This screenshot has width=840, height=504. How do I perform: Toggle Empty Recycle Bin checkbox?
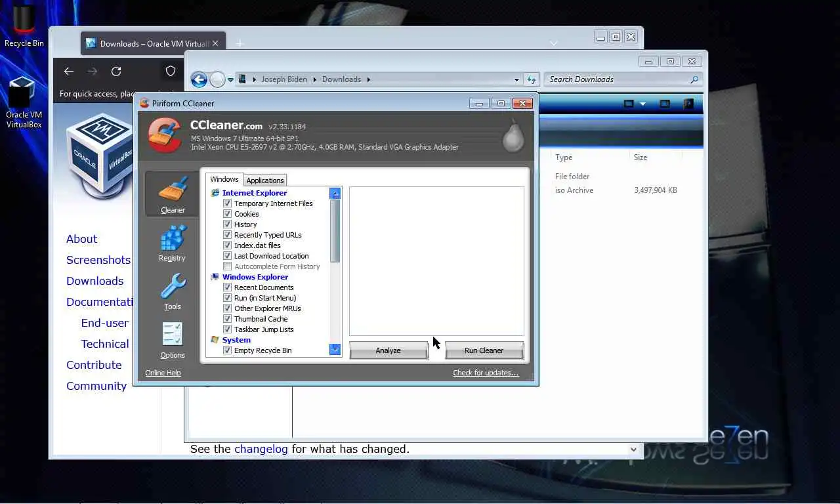click(x=228, y=350)
